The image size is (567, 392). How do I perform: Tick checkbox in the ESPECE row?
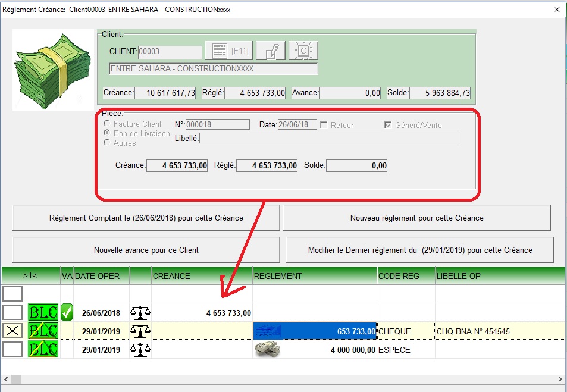(13, 349)
